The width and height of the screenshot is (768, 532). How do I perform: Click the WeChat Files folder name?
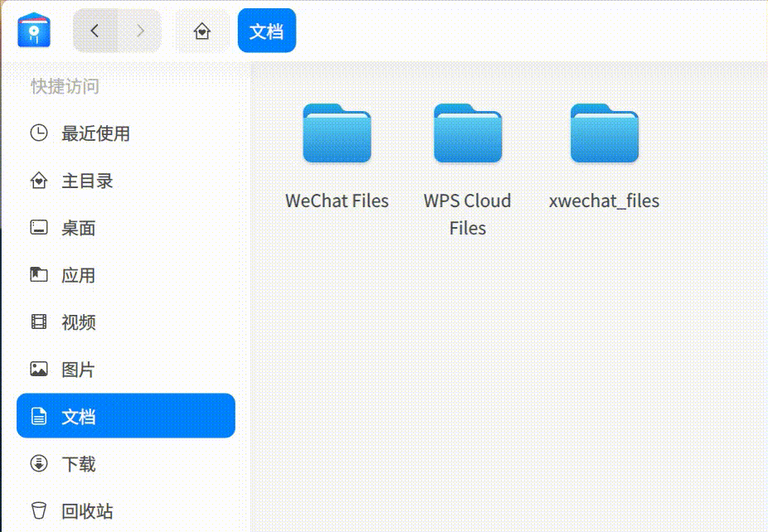pos(337,201)
